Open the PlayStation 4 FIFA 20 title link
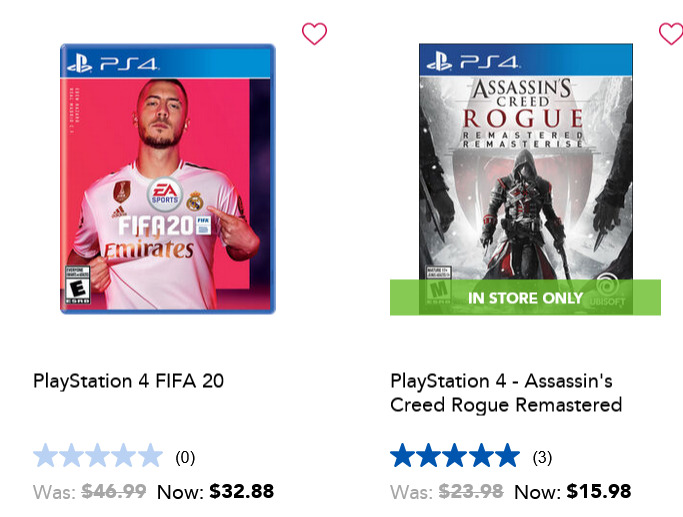 pyautogui.click(x=128, y=381)
